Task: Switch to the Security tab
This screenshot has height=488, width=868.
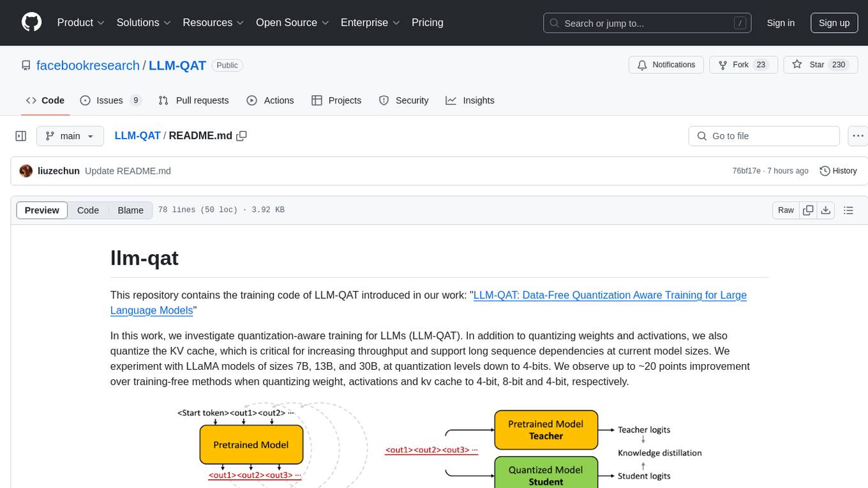Action: (403, 100)
